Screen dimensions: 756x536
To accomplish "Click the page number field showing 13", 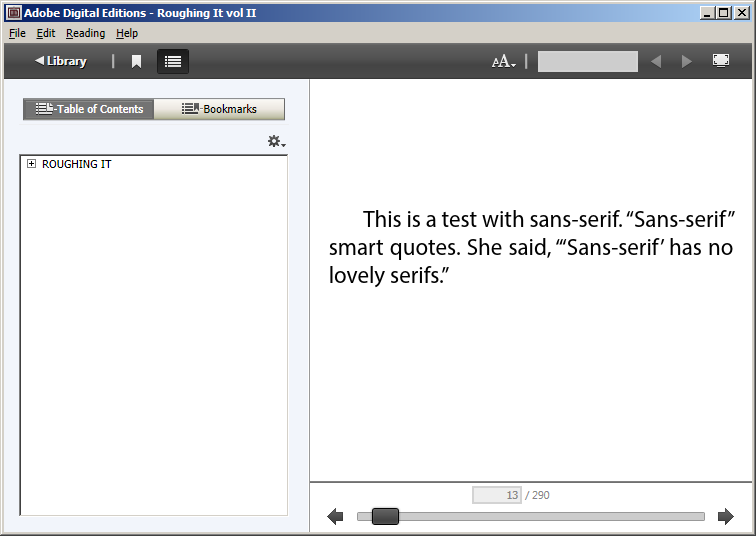I will tap(497, 495).
